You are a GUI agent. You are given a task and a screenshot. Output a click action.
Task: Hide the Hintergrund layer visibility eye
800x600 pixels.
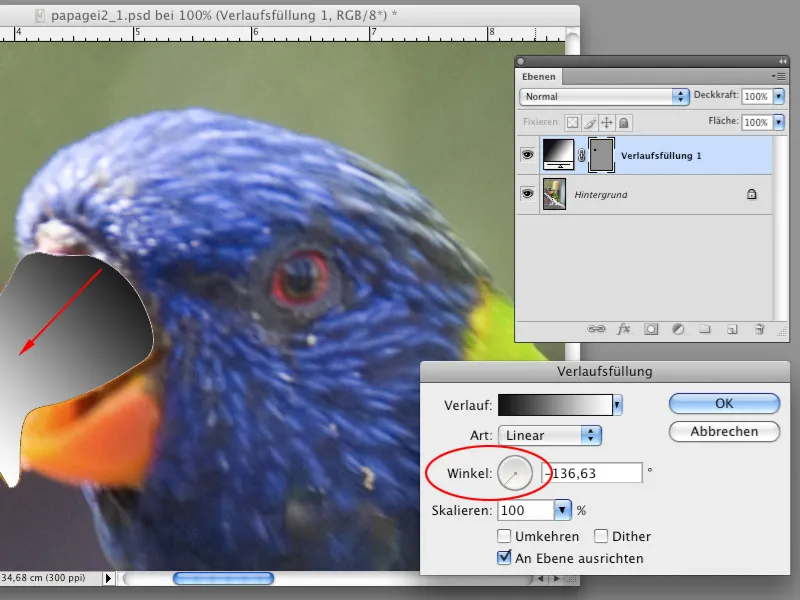[527, 194]
